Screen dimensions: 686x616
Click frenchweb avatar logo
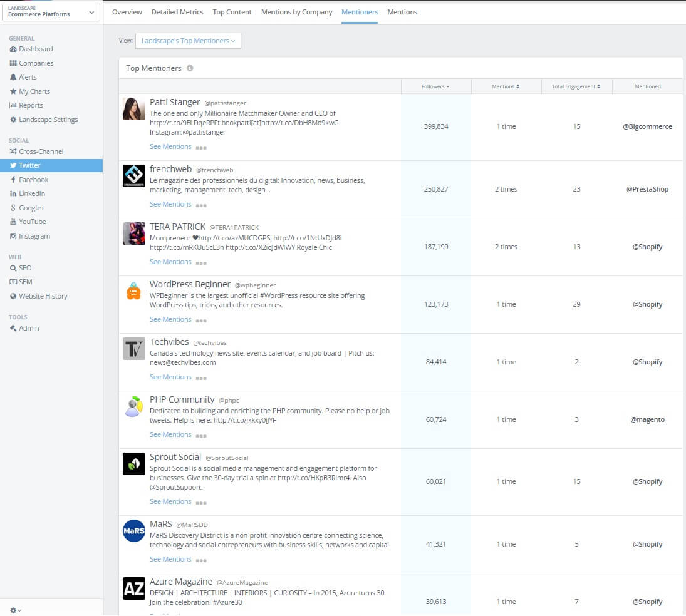pos(134,176)
